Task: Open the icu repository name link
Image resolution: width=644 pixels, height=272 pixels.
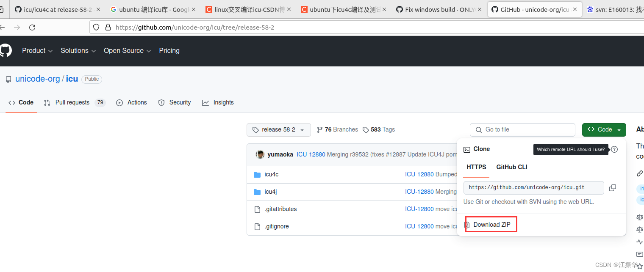Action: 72,79
